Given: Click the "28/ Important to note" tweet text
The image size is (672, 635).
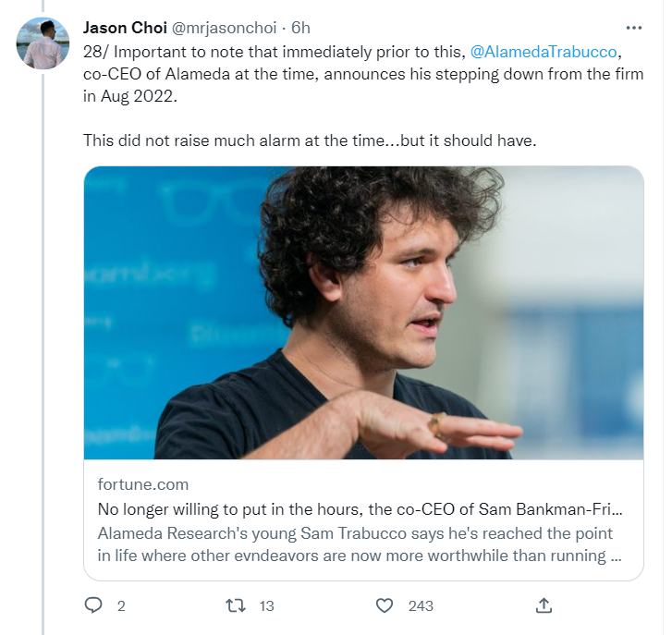Looking at the screenshot, I should coord(268,51).
